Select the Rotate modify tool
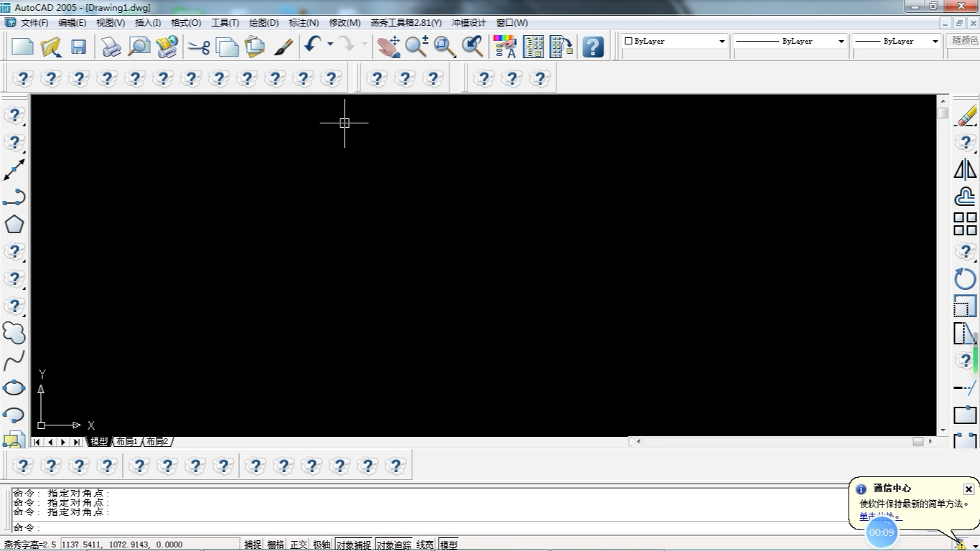 click(966, 278)
